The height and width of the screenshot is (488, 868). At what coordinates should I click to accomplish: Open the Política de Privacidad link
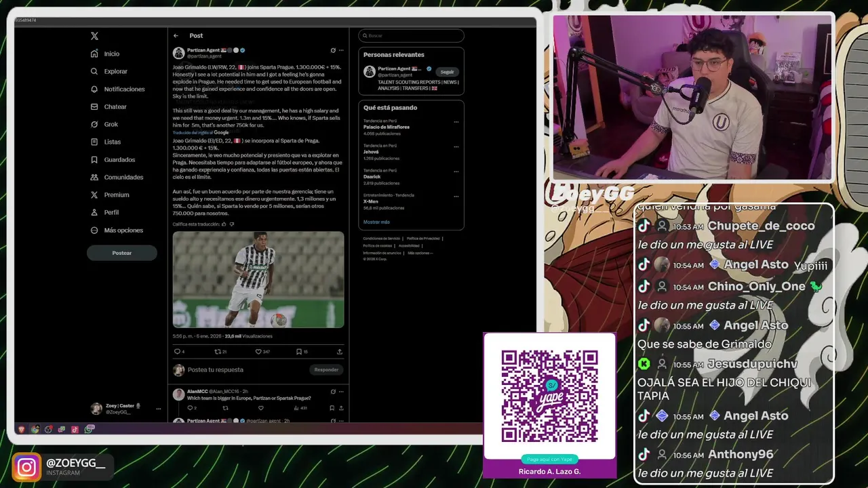(422, 239)
